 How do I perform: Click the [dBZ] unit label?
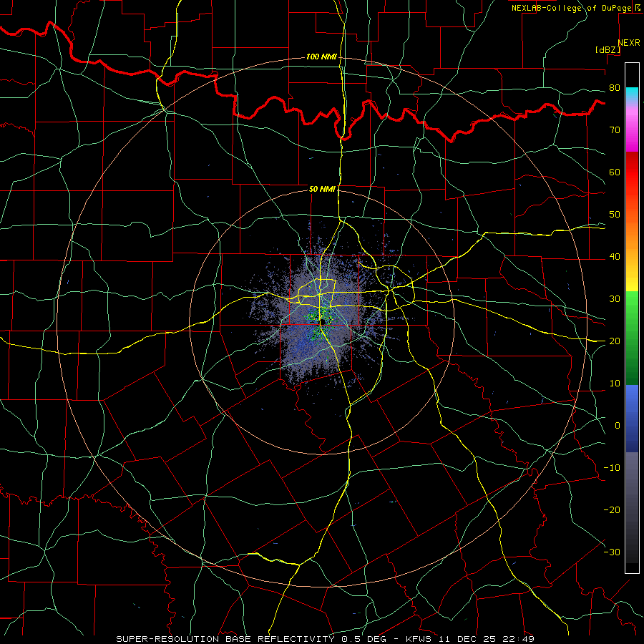coord(608,50)
